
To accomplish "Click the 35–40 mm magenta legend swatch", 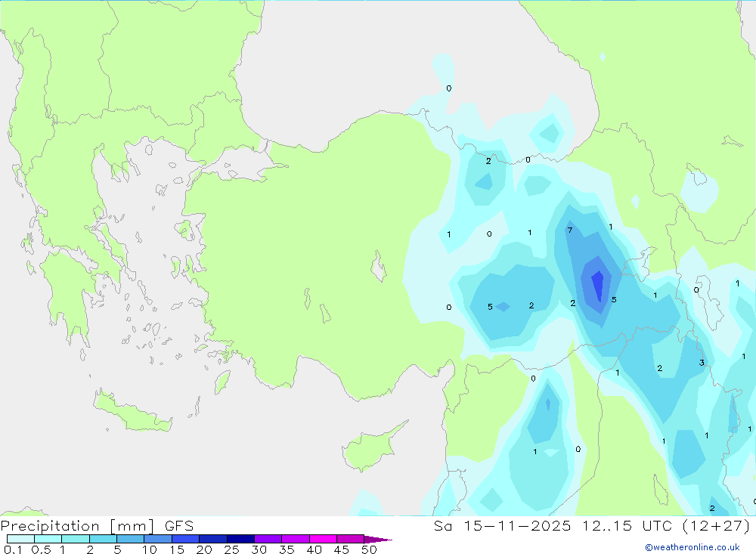I will (296, 539).
